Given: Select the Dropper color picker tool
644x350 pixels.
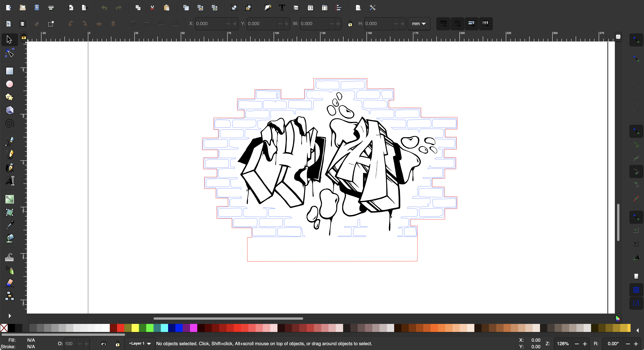Looking at the screenshot, I should click(10, 225).
